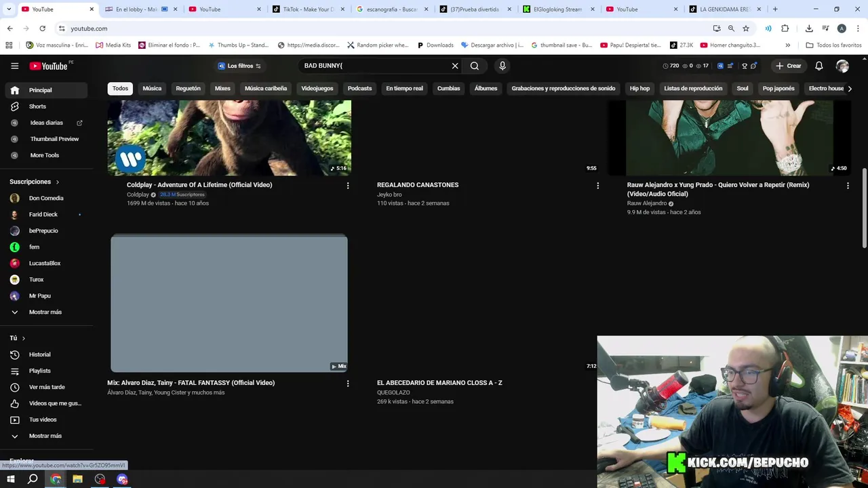Open Windows taskbar search magnifier
Image resolution: width=868 pixels, height=488 pixels.
coord(33,479)
